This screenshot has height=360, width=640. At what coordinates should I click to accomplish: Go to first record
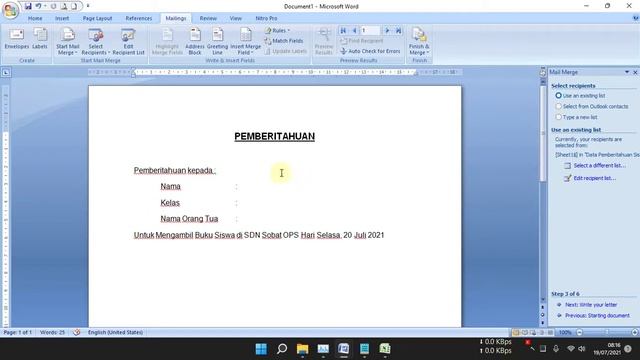(x=343, y=31)
